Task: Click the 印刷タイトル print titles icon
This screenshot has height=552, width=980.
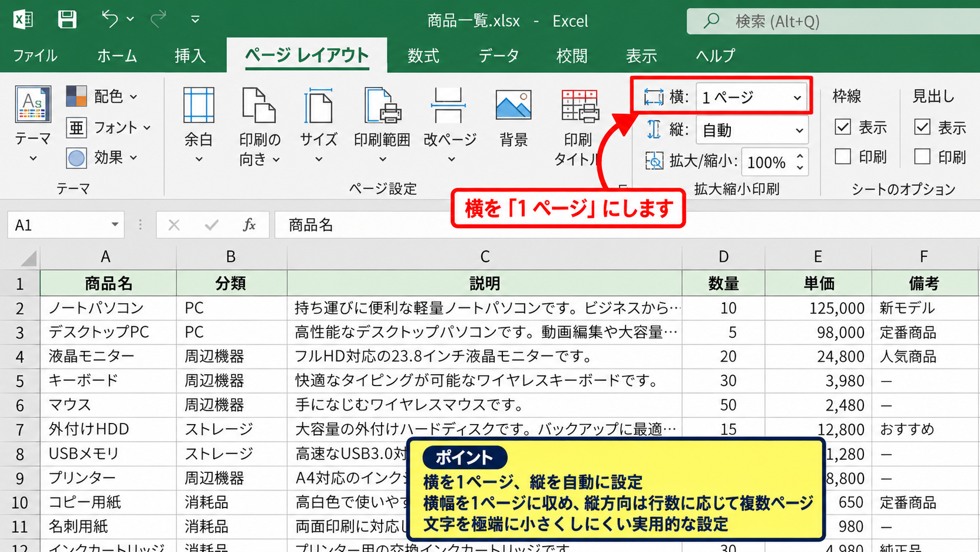Action: click(580, 106)
